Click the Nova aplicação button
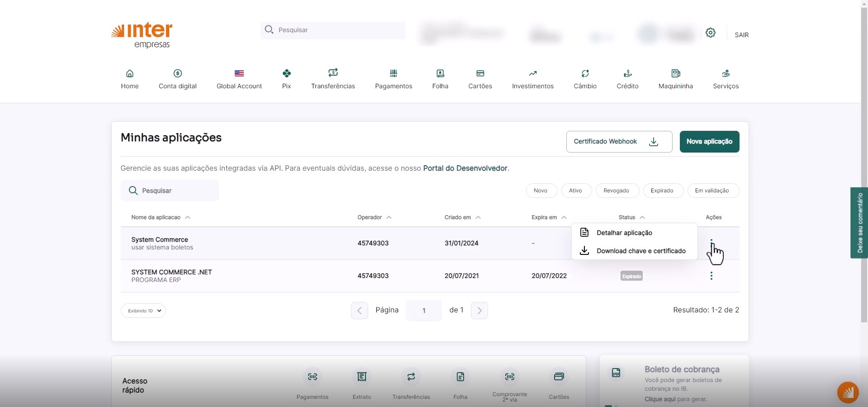868x407 pixels. [709, 142]
